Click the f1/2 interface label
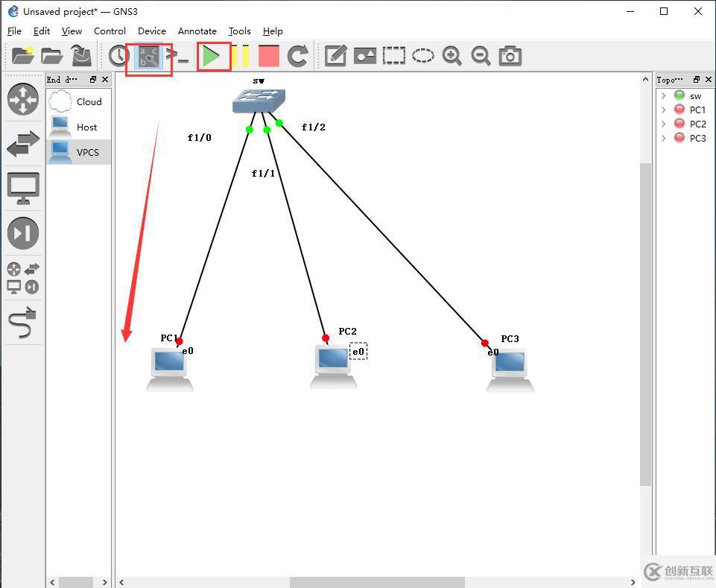This screenshot has height=588, width=716. pos(314,127)
